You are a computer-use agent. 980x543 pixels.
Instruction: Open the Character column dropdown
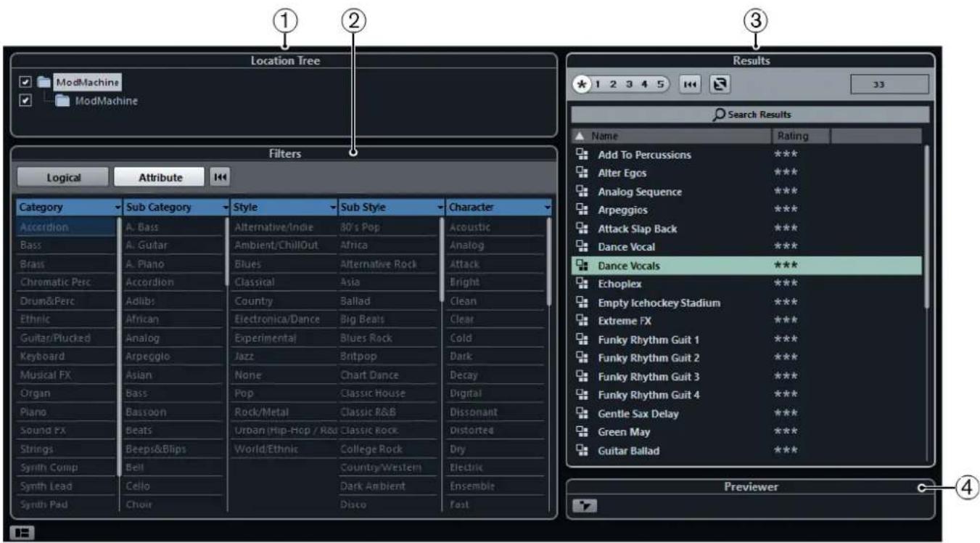pos(547,208)
